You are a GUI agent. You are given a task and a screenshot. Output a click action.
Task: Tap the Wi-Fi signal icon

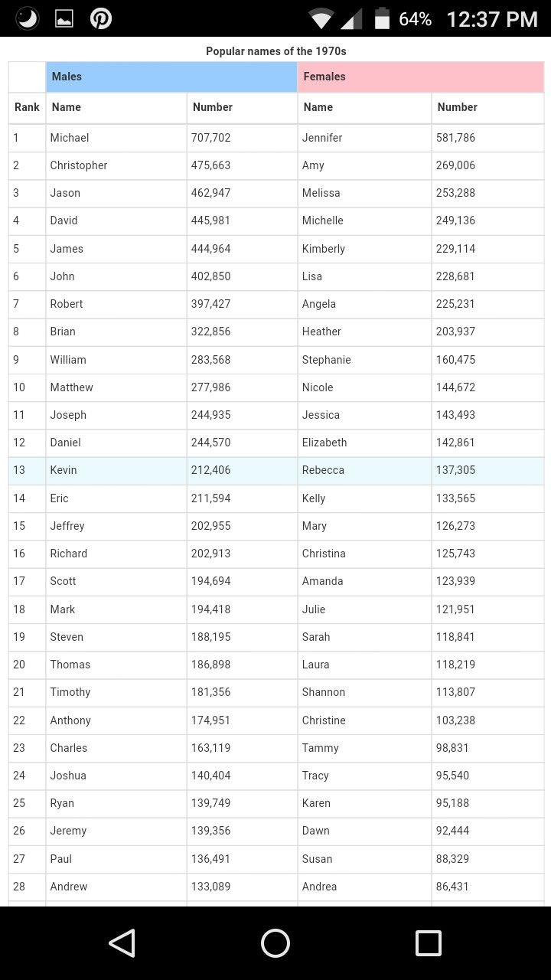click(321, 19)
